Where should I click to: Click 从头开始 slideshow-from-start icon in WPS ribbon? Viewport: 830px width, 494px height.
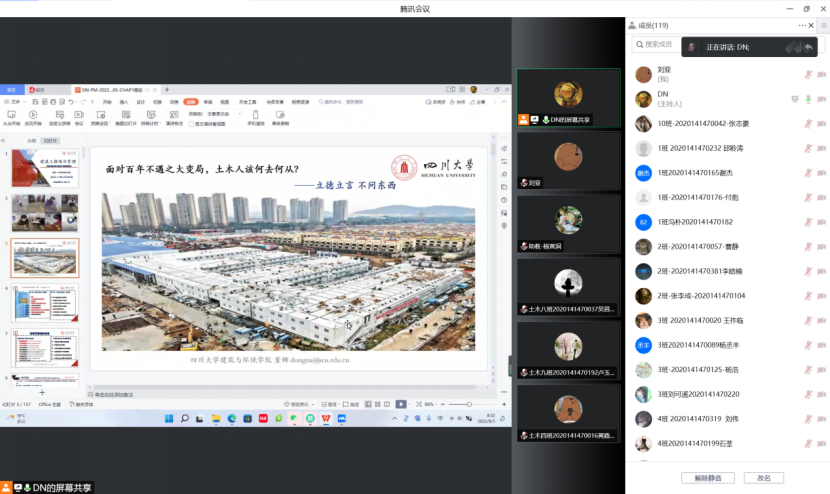pos(14,115)
